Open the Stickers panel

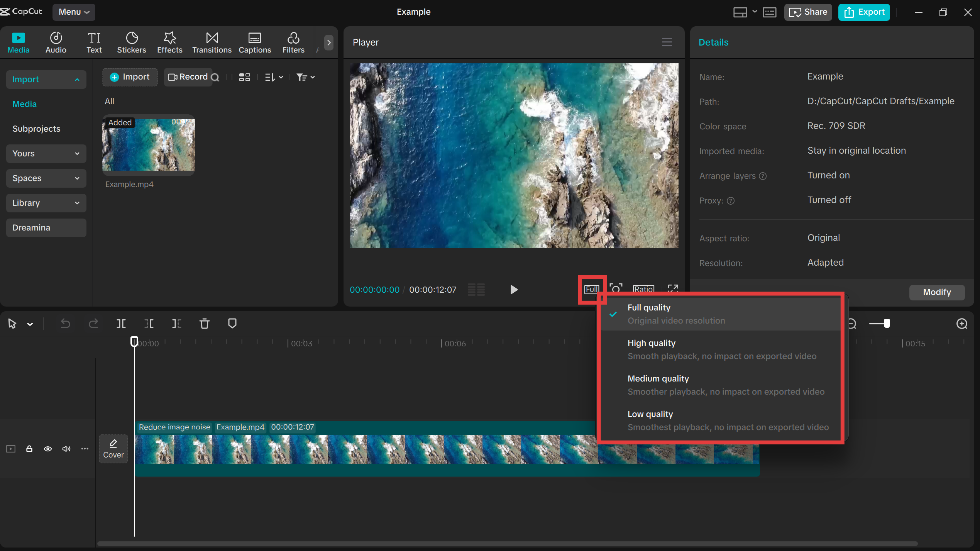(132, 42)
